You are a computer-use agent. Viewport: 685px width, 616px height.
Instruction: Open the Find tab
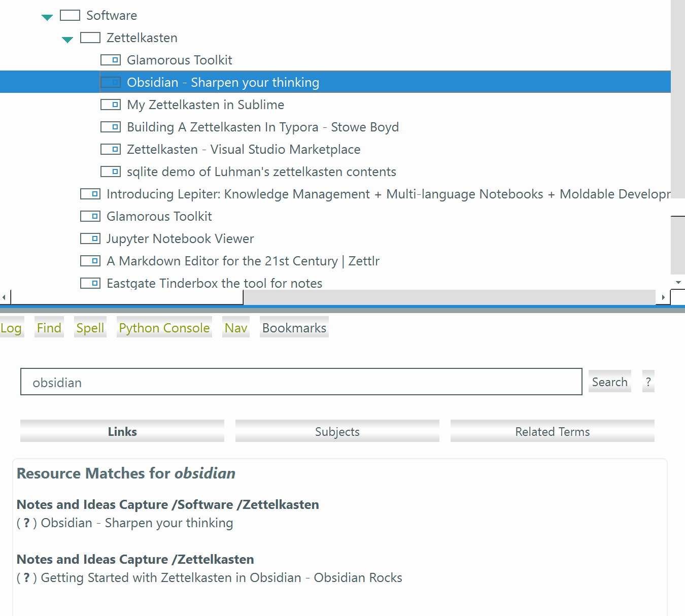pos(49,328)
